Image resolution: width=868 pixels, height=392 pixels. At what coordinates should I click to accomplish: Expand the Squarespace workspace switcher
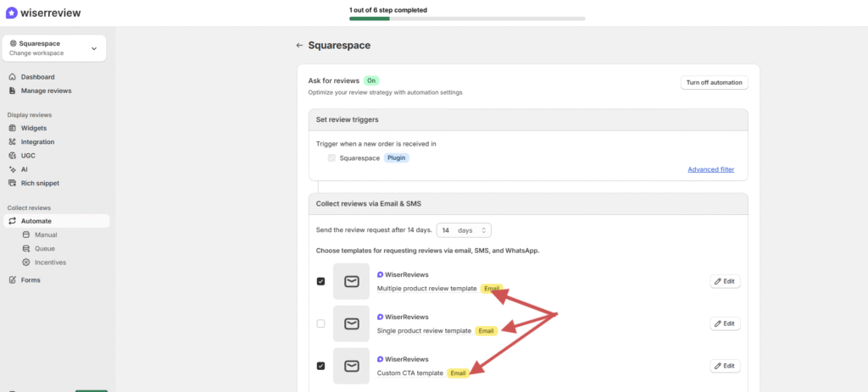(x=93, y=48)
